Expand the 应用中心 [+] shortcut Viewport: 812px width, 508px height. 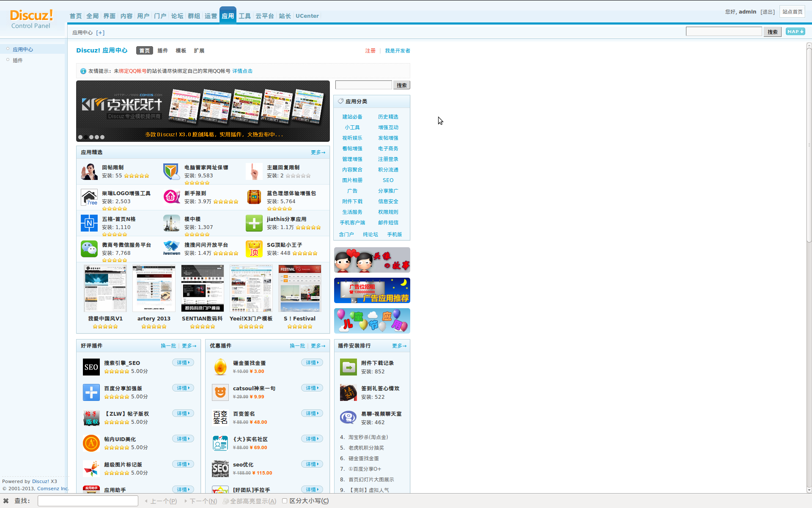pyautogui.click(x=100, y=33)
